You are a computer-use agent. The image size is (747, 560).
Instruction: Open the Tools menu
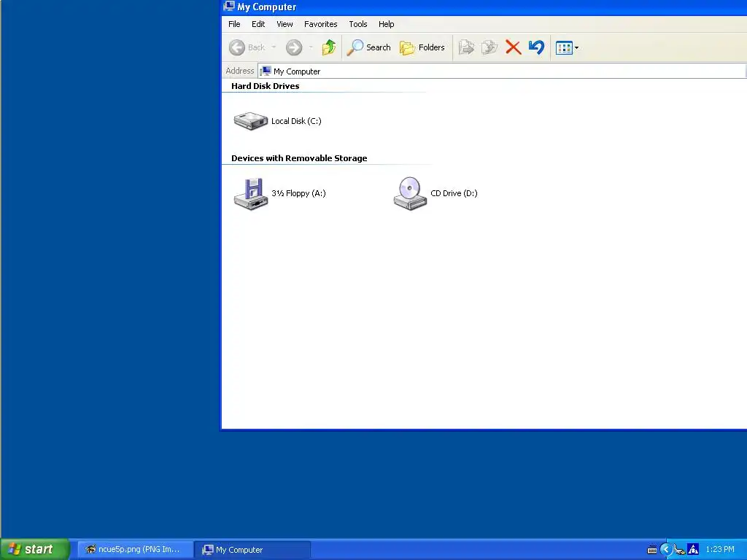click(357, 24)
